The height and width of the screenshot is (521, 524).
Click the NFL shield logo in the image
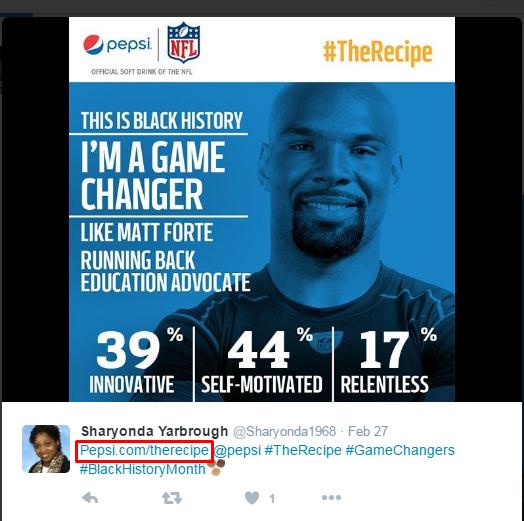pos(183,42)
